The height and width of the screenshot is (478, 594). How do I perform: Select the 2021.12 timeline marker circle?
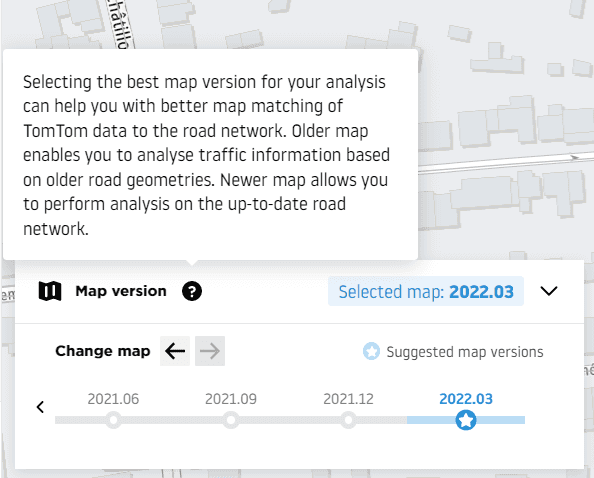[x=348, y=420]
